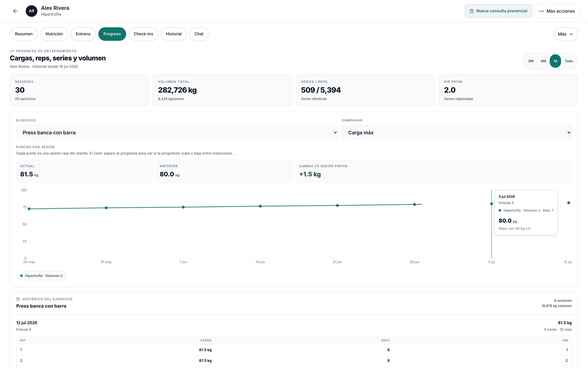Click the Volumen total card showing 282,726 kg
588x368 pixels.
click(222, 90)
